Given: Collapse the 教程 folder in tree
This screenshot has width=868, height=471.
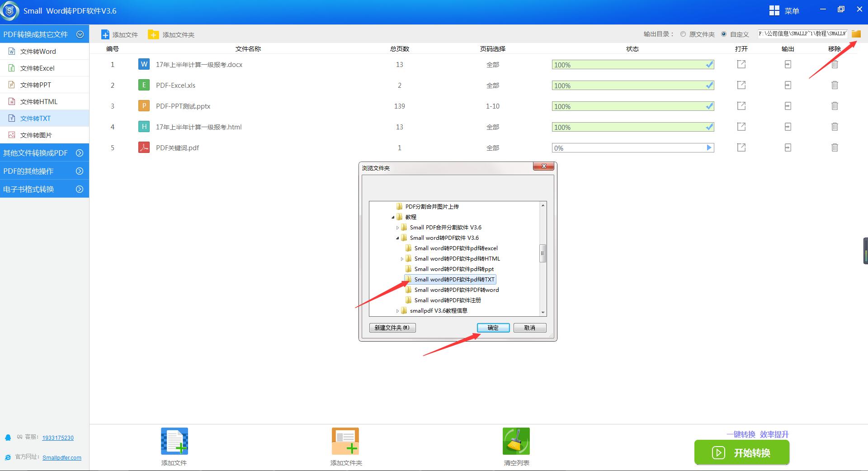Looking at the screenshot, I should [393, 217].
